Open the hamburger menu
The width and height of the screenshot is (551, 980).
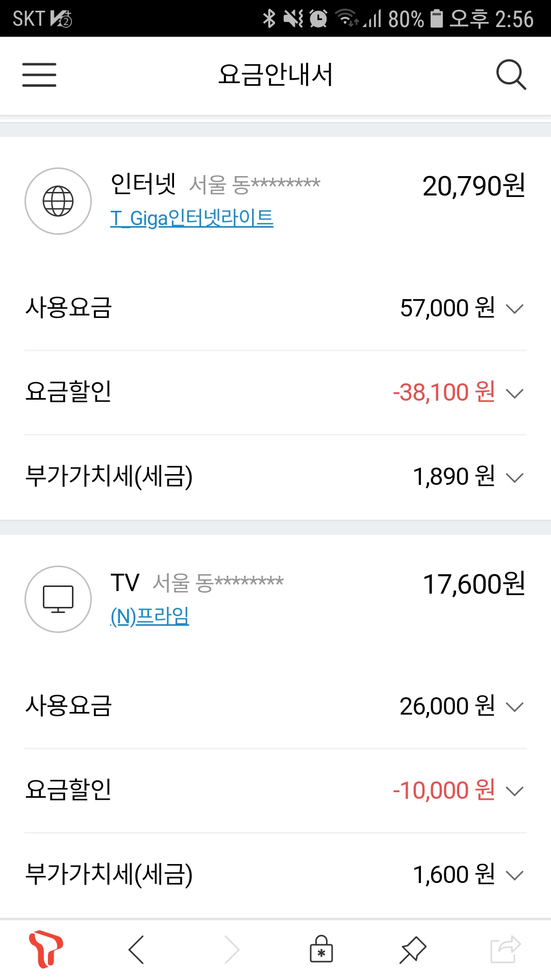[x=39, y=75]
